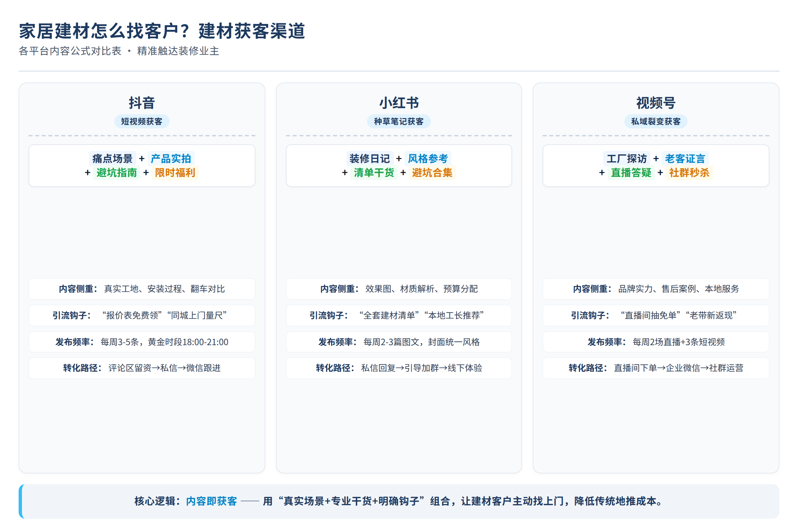Click the 短视频获客 badge

(x=142, y=121)
